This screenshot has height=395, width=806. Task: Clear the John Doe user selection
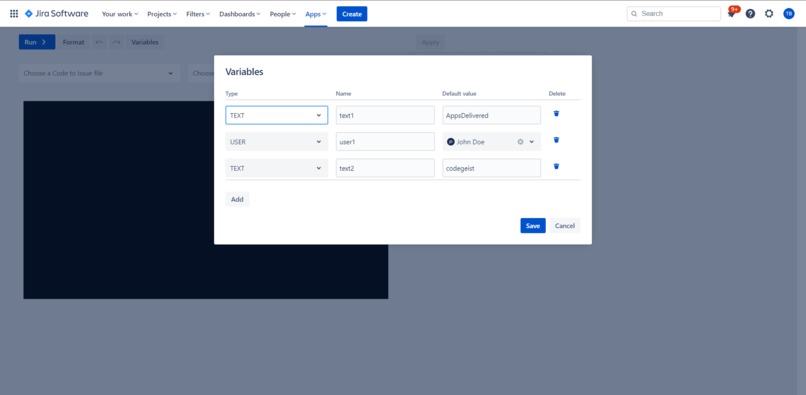520,142
